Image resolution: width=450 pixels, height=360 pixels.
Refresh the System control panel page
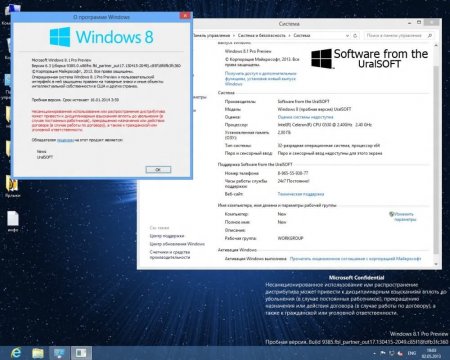[x=355, y=36]
